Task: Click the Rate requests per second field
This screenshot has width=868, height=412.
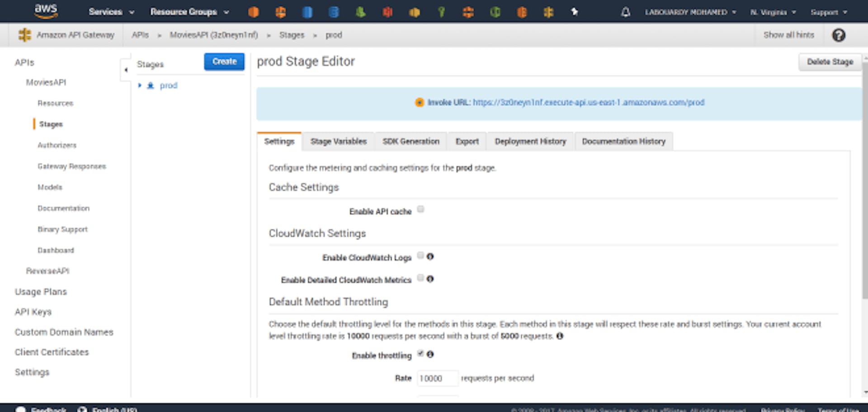Action: pos(438,378)
